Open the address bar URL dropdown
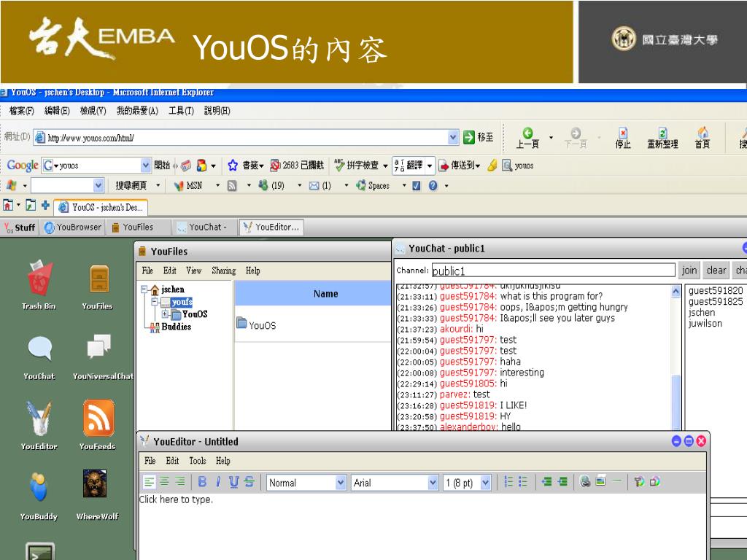The image size is (747, 560). point(453,138)
